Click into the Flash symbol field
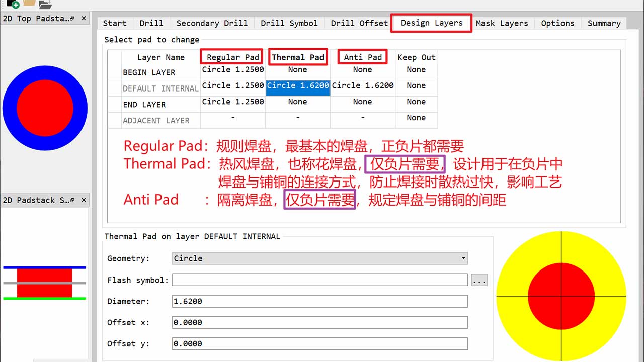Screen dimensions: 644x362 point(319,280)
